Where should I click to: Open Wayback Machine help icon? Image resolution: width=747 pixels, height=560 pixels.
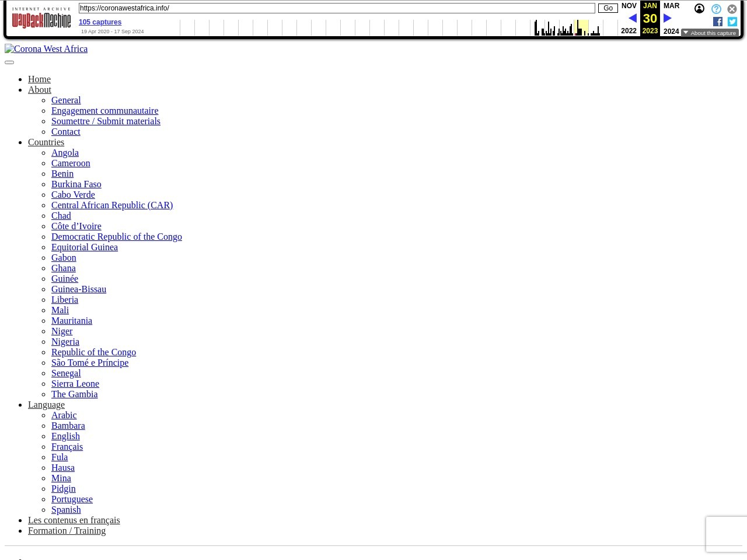coord(716,9)
